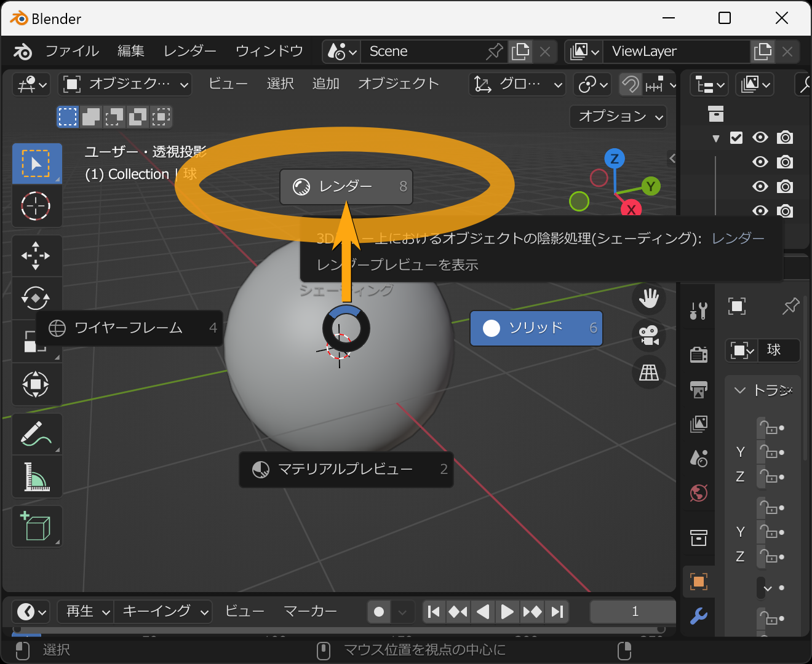812x664 pixels.
Task: Open pivot point dropdown
Action: tap(592, 84)
